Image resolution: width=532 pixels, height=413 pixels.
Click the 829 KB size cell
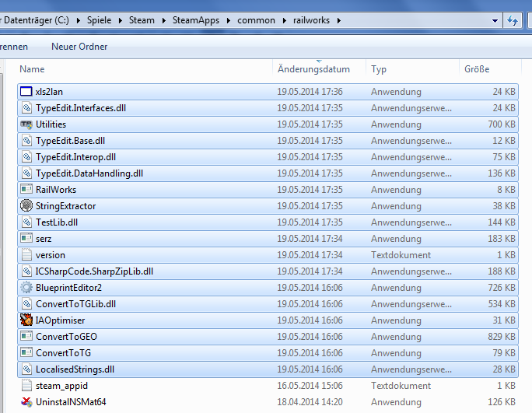pyautogui.click(x=502, y=337)
